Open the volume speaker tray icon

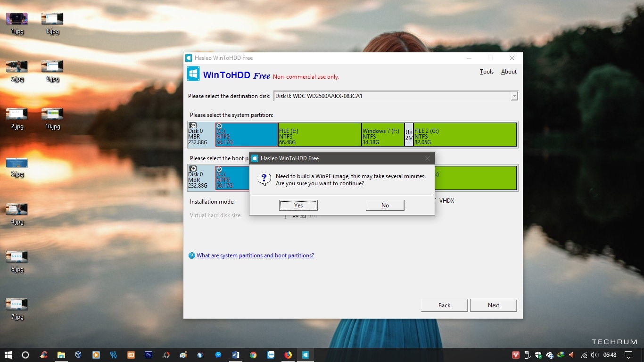(x=594, y=355)
